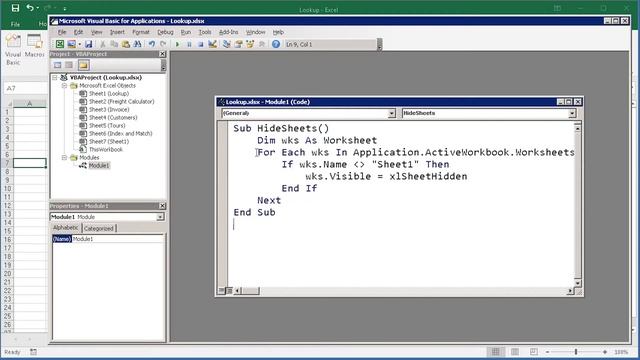Click Insert UserForm icon in toolbar
Screen dimensions: 640x360
[71, 44]
